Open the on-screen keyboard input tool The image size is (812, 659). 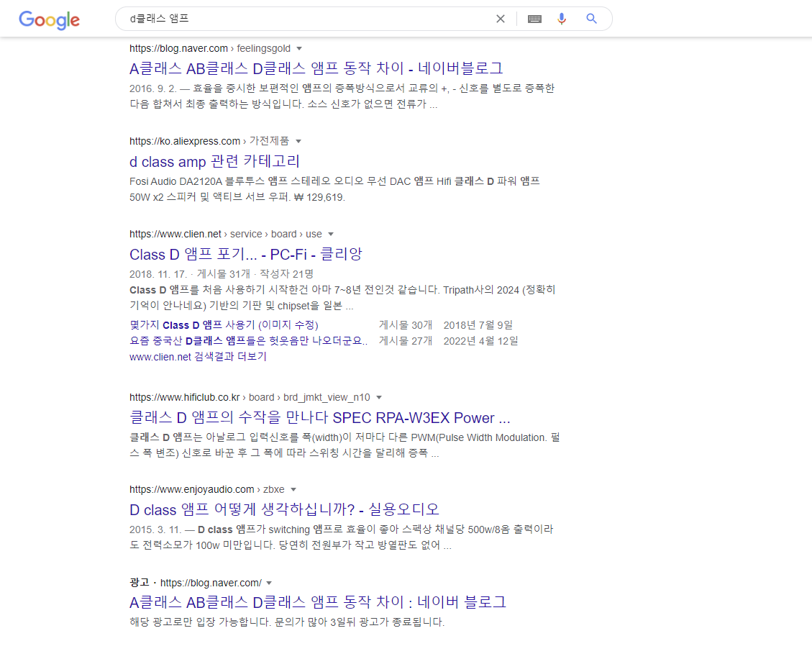point(534,19)
